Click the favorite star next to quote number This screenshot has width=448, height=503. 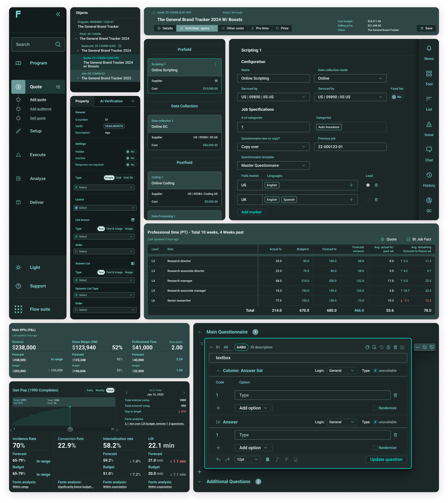153,12
